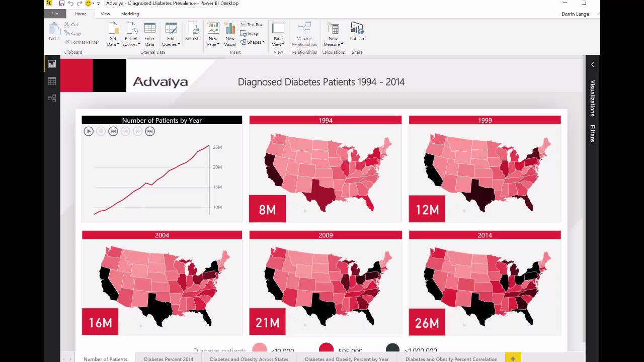Click the Copy command
Viewport: 644px width, 362px height.
point(72,33)
